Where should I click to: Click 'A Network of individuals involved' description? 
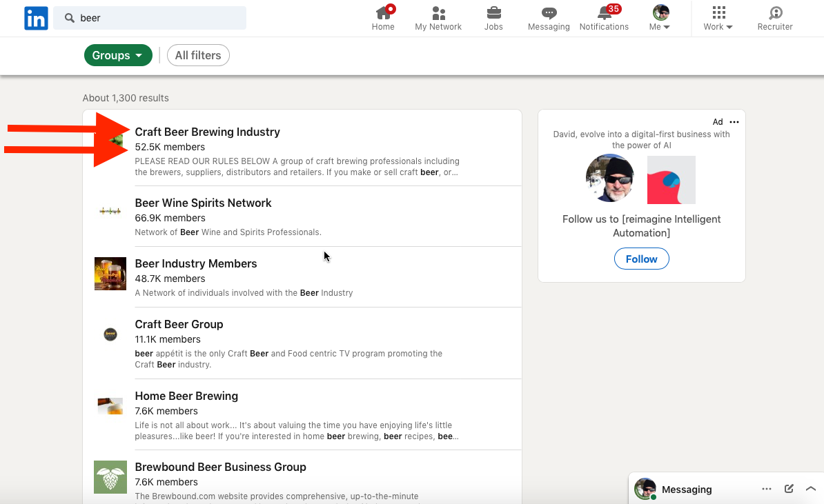pos(244,293)
